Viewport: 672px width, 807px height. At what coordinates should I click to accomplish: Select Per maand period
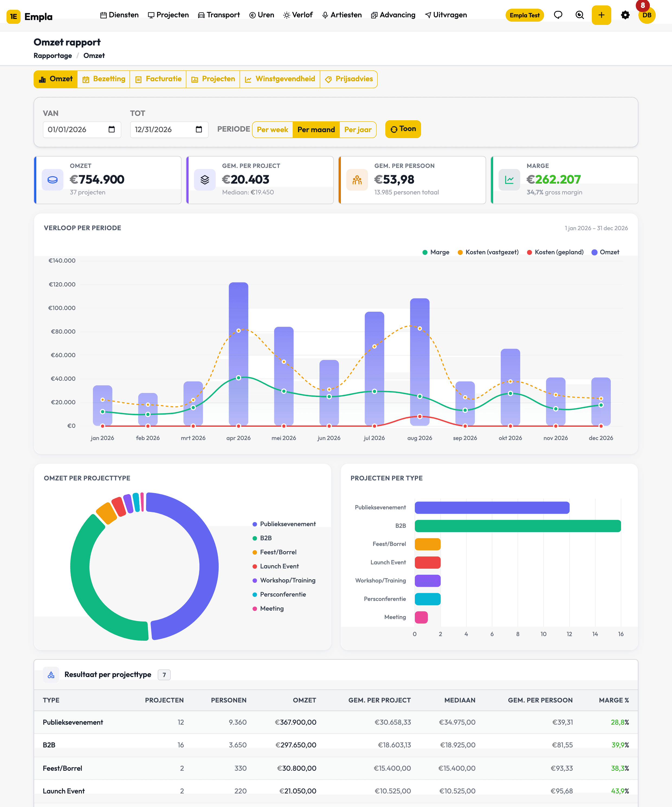tap(316, 129)
